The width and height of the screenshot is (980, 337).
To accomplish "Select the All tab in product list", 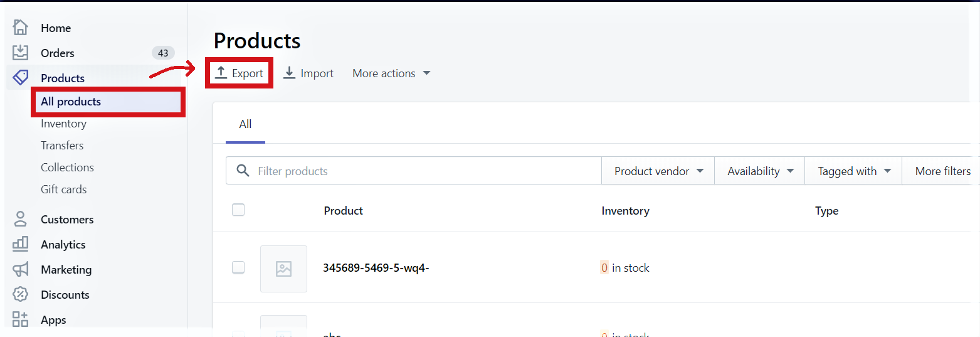I will [x=245, y=124].
